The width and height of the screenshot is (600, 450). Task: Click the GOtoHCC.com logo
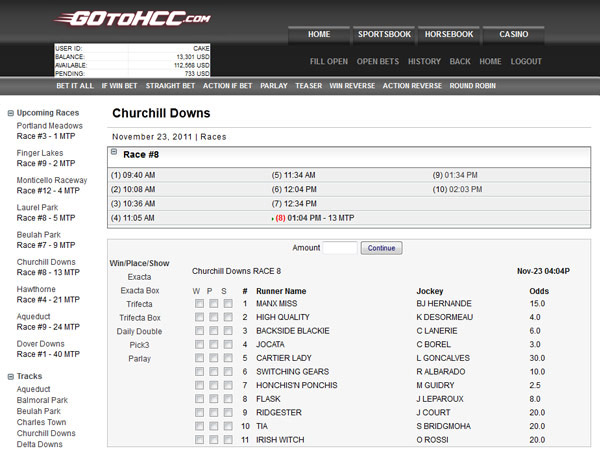132,18
